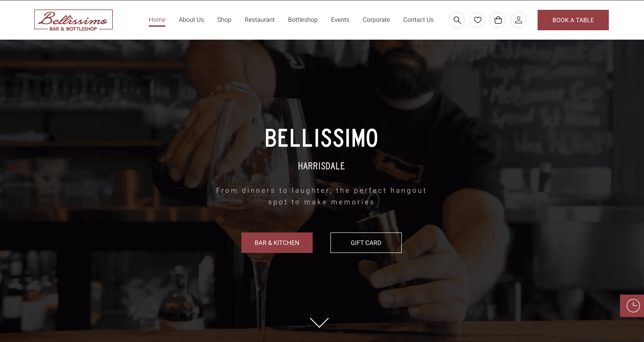Open the wishlist heart icon
Viewport: 644px width, 342px height.
point(477,20)
